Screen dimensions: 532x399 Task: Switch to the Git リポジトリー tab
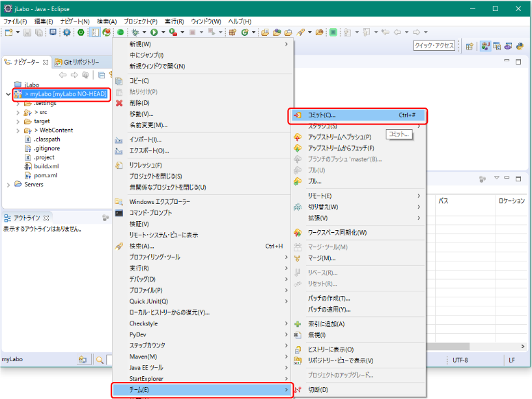pyautogui.click(x=77, y=62)
